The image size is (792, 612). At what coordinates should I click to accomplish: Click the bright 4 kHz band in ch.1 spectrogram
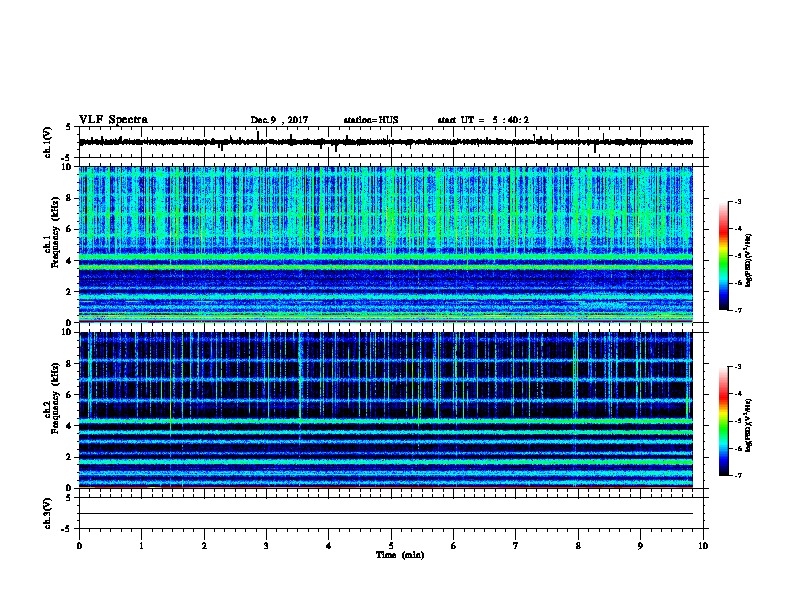pyautogui.click(x=386, y=257)
